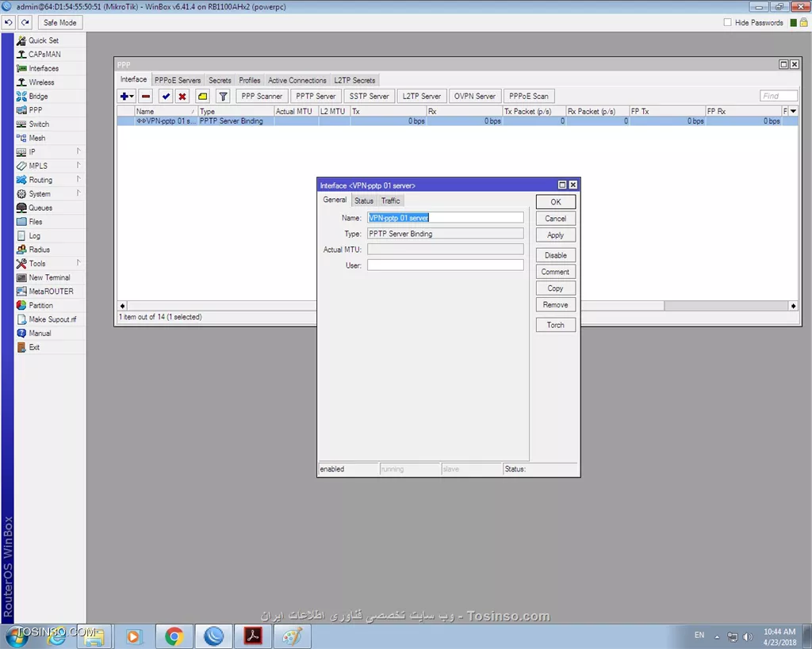Click the User input field

446,265
